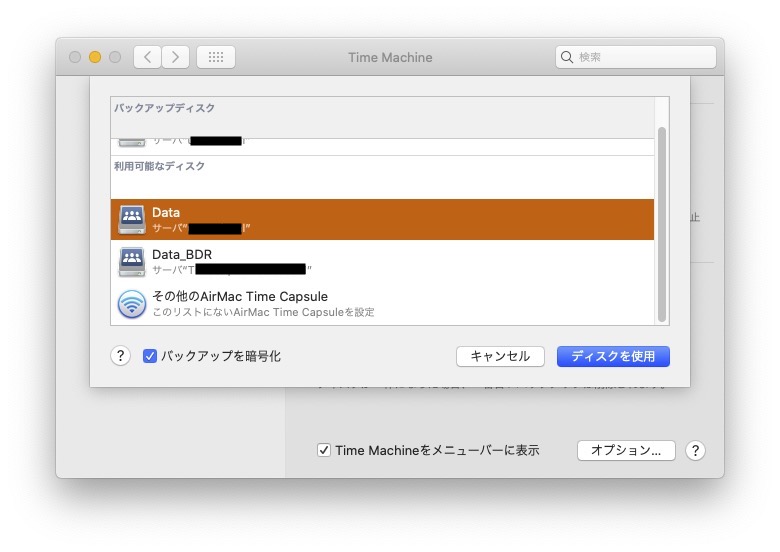Focus the 検索 search field
The image size is (780, 552).
tap(636, 57)
